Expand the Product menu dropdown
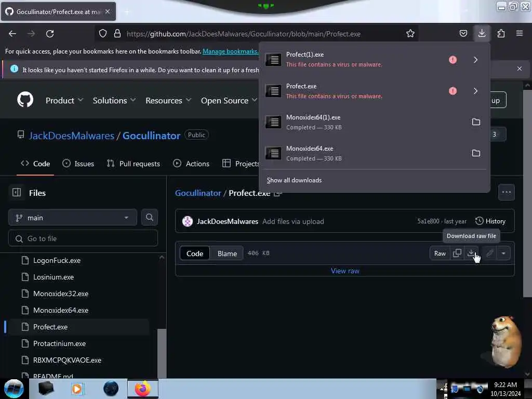This screenshot has width=532, height=399. click(64, 100)
